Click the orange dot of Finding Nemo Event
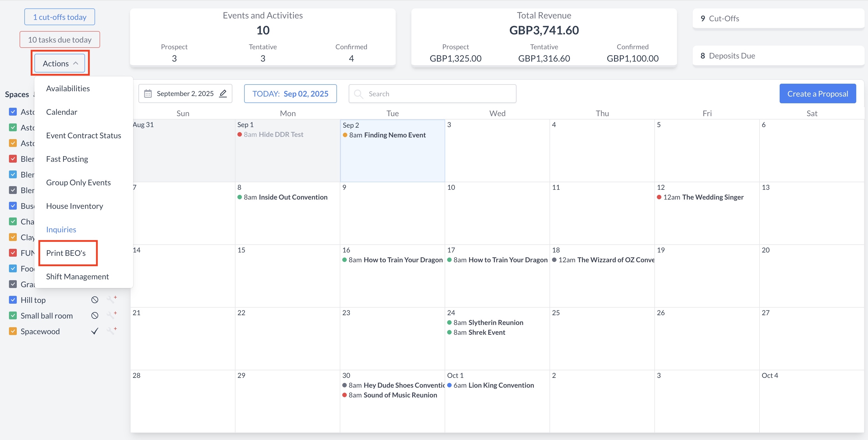Image resolution: width=868 pixels, height=440 pixels. tap(345, 135)
